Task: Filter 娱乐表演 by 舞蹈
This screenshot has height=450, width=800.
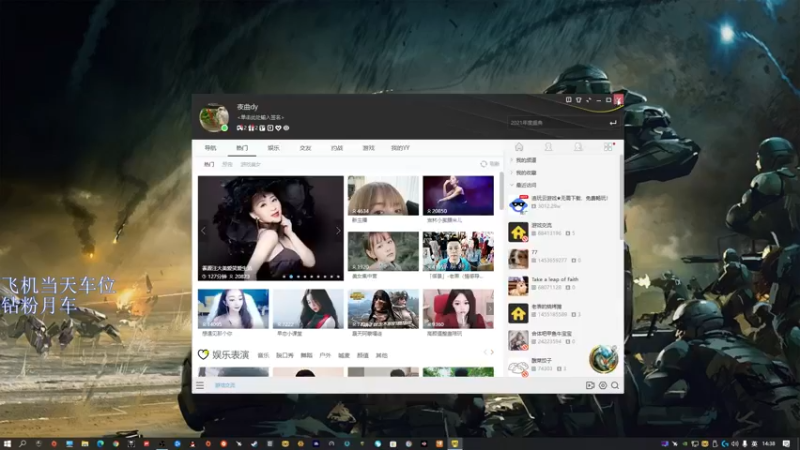Action: 306,355
